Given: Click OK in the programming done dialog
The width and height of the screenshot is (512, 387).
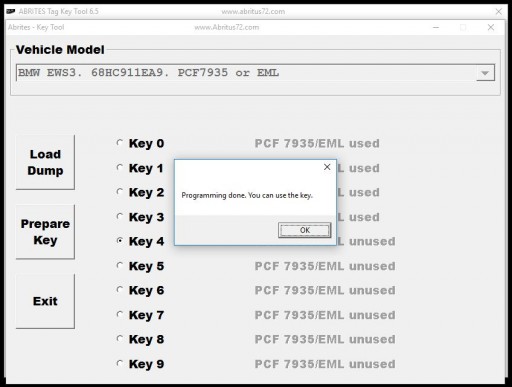Looking at the screenshot, I should click(304, 230).
